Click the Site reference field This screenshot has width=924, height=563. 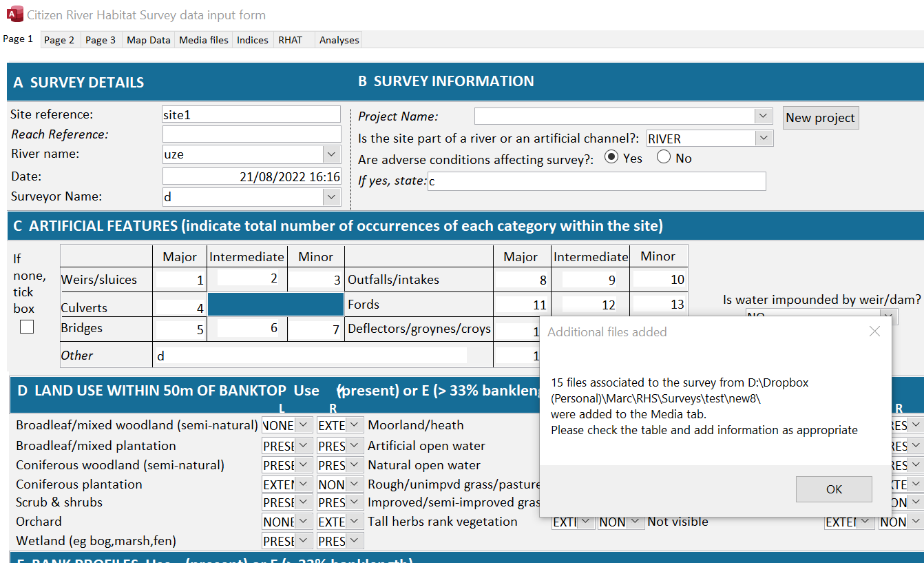point(251,114)
